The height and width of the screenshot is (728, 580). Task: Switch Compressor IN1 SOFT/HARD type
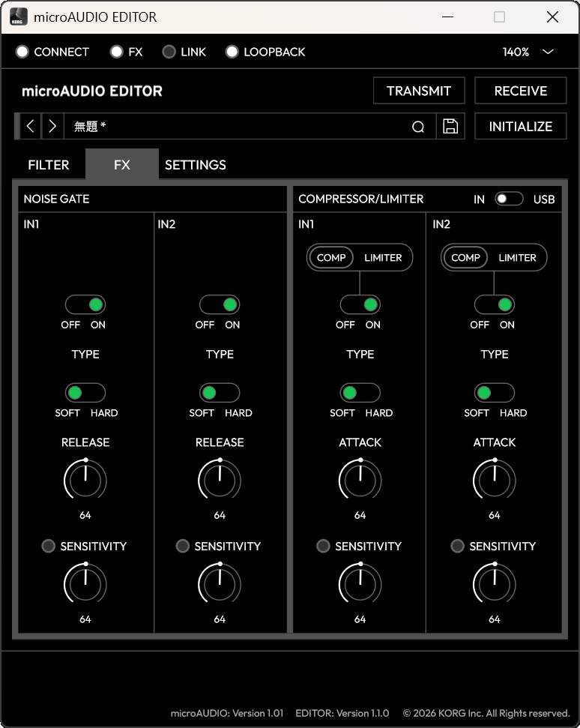click(x=360, y=393)
